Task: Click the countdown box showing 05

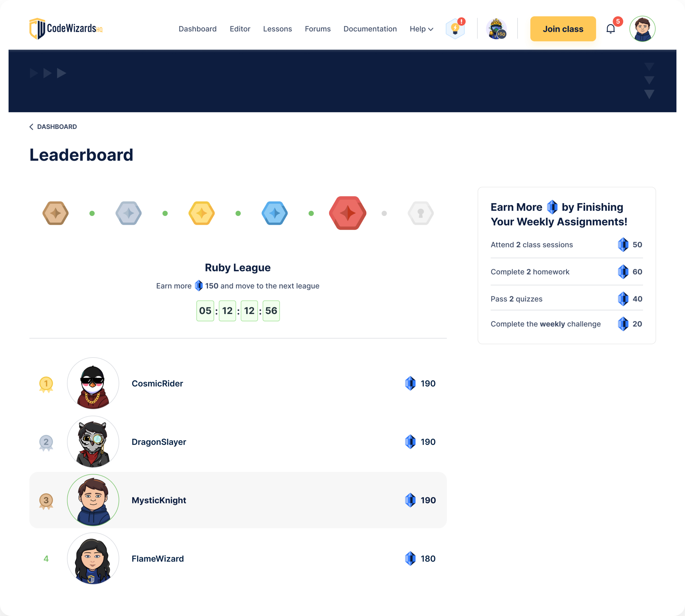Action: [x=205, y=311]
